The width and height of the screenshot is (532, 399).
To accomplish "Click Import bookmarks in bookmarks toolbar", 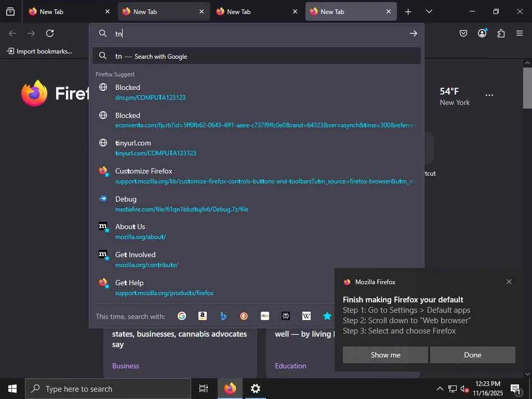I will [x=39, y=51].
